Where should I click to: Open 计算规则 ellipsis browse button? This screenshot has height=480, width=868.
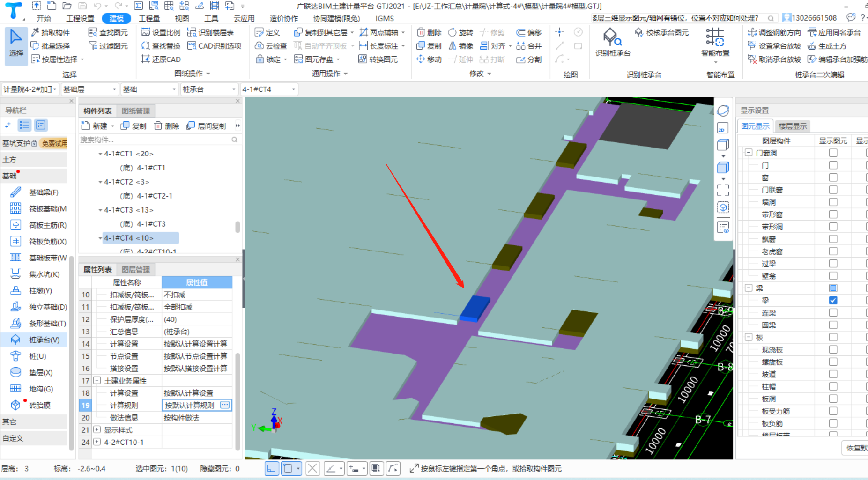pyautogui.click(x=225, y=405)
